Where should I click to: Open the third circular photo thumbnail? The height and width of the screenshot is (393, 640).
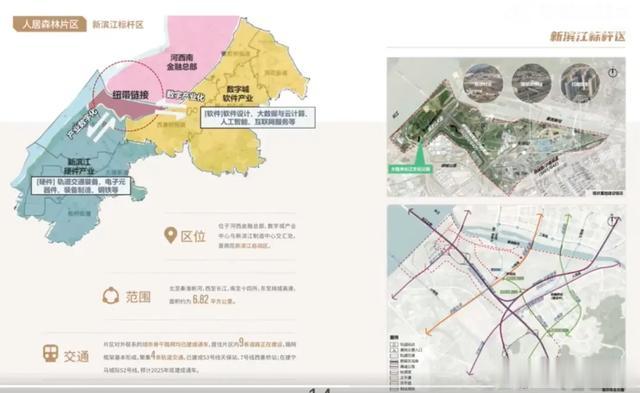580,83
